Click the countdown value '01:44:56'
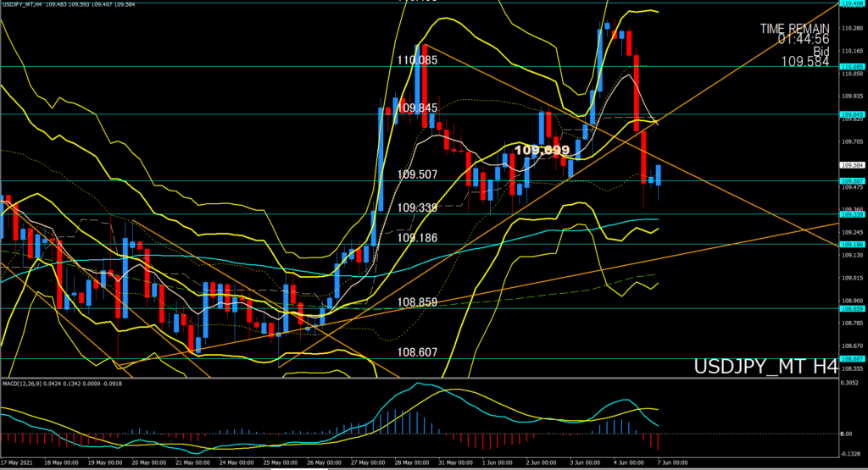This screenshot has height=470, width=868. coord(804,39)
